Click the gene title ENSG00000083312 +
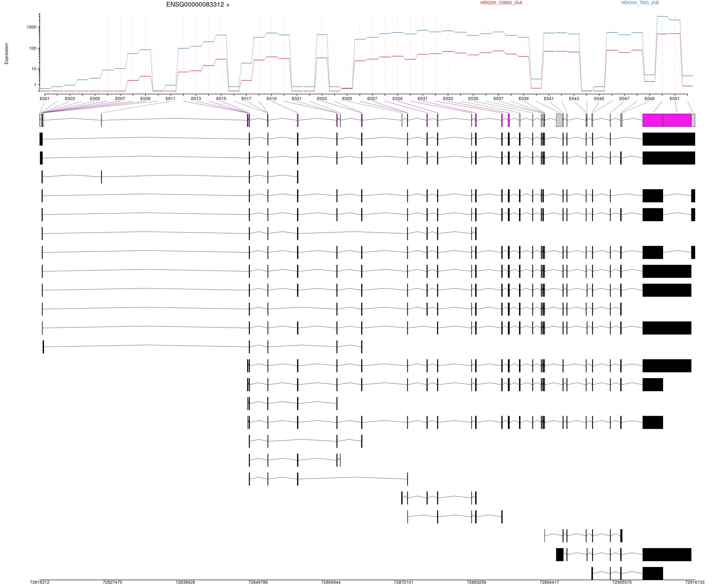The width and height of the screenshot is (728, 588). tap(198, 5)
